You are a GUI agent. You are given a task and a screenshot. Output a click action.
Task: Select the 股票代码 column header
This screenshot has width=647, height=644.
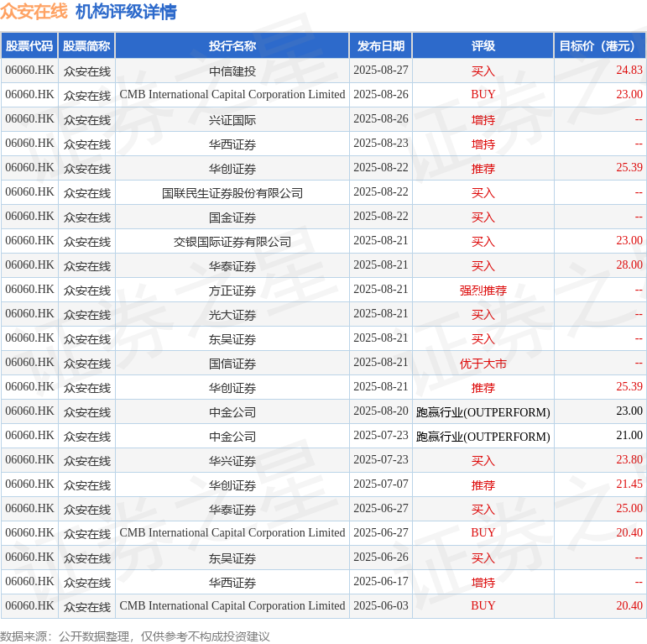click(29, 46)
